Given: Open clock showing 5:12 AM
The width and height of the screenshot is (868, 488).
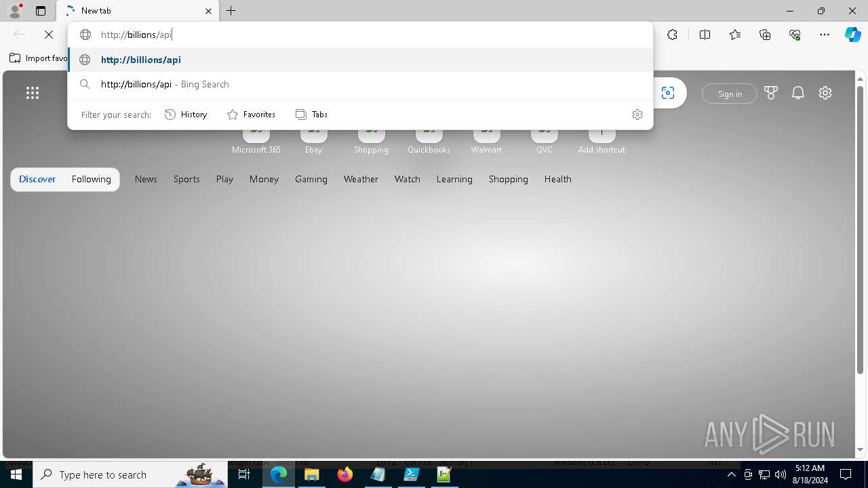Looking at the screenshot, I should pos(810,474).
